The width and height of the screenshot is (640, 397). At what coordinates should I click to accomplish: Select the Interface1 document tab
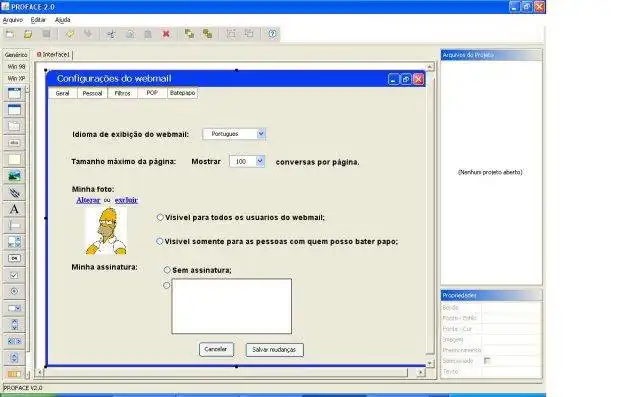(53, 55)
